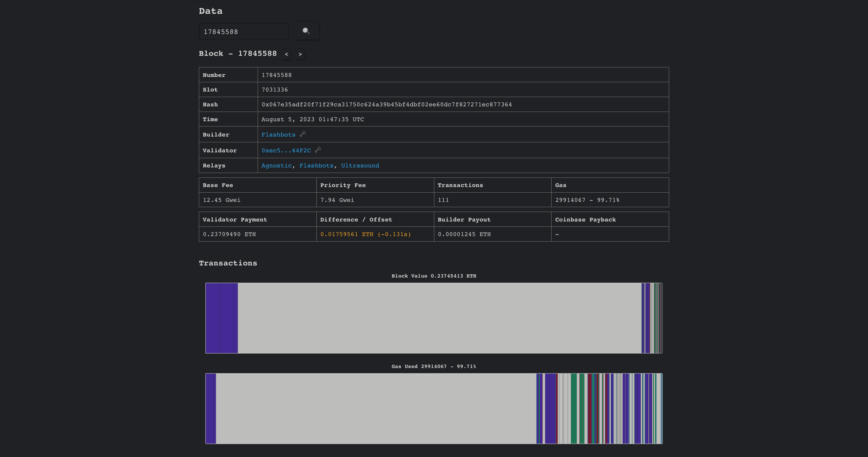Click the large purple segment in Block Value chart

(222, 318)
